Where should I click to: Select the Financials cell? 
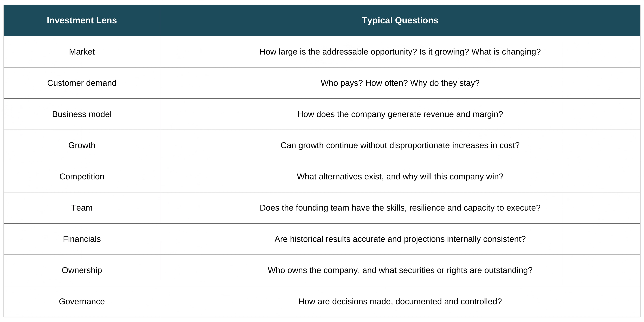coord(82,239)
